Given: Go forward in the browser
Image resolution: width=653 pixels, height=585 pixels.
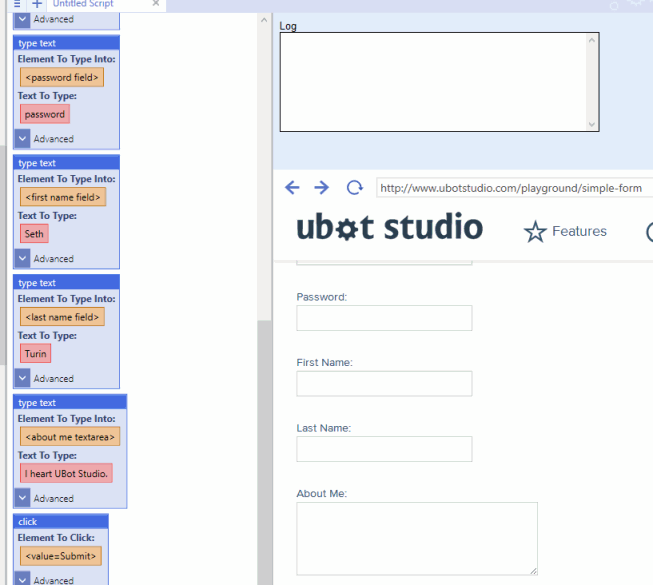Looking at the screenshot, I should pyautogui.click(x=321, y=187).
